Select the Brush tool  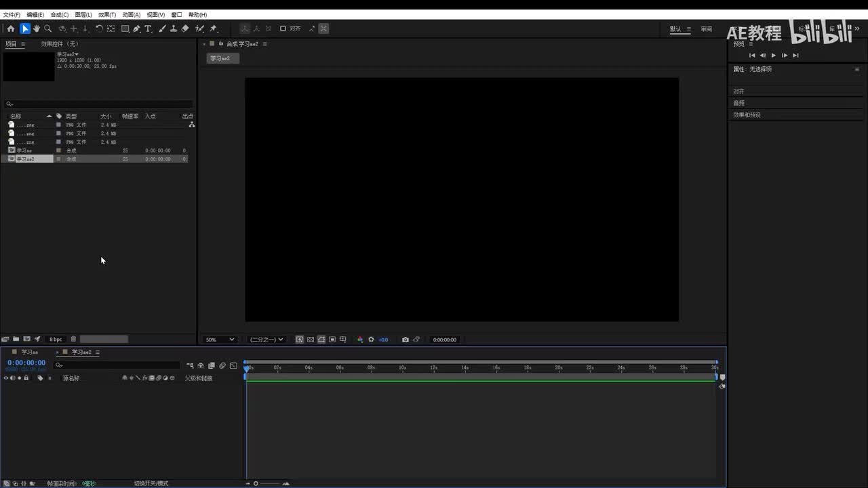(x=162, y=28)
